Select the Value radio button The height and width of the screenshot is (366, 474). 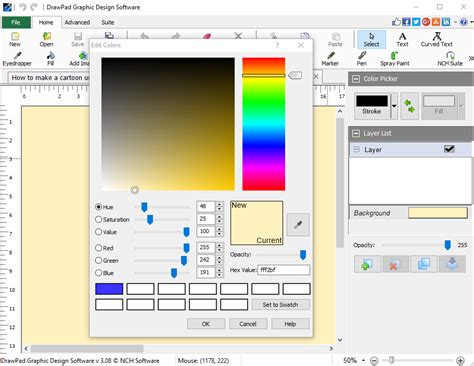pyautogui.click(x=98, y=232)
